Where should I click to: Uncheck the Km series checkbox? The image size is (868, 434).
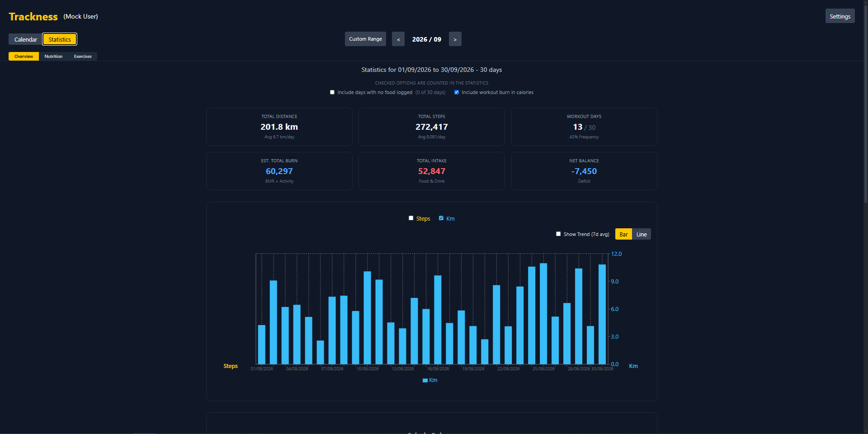[441, 218]
